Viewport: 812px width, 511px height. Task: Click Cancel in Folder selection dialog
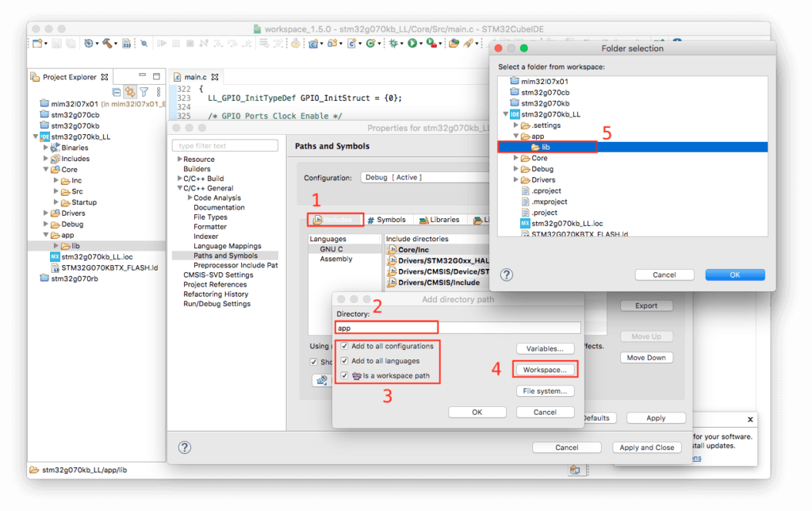664,275
